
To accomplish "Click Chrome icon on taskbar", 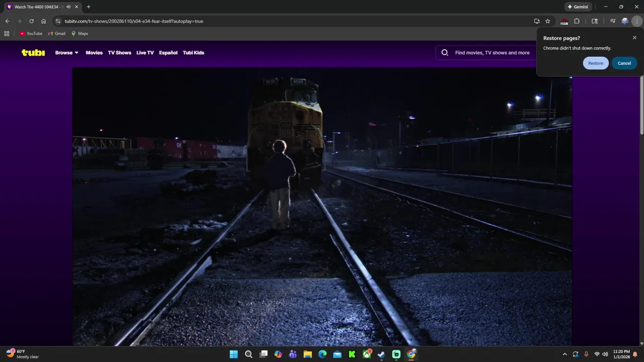I will [411, 354].
